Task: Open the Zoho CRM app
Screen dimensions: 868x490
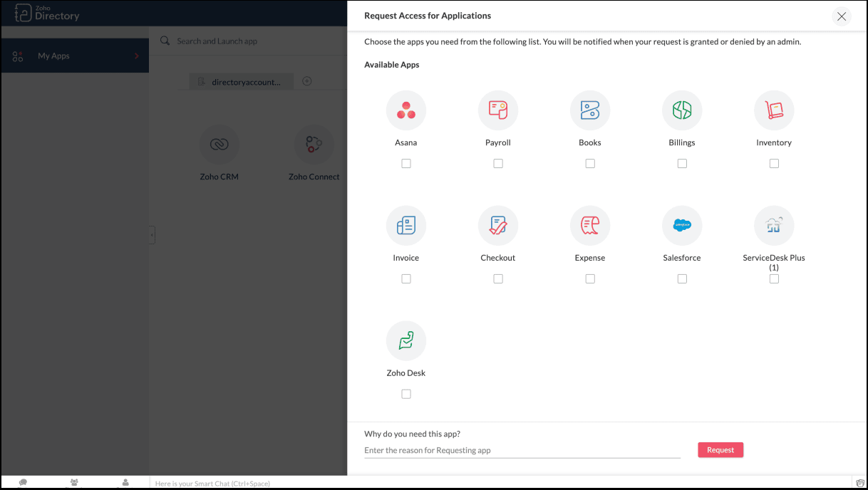Action: pyautogui.click(x=219, y=153)
